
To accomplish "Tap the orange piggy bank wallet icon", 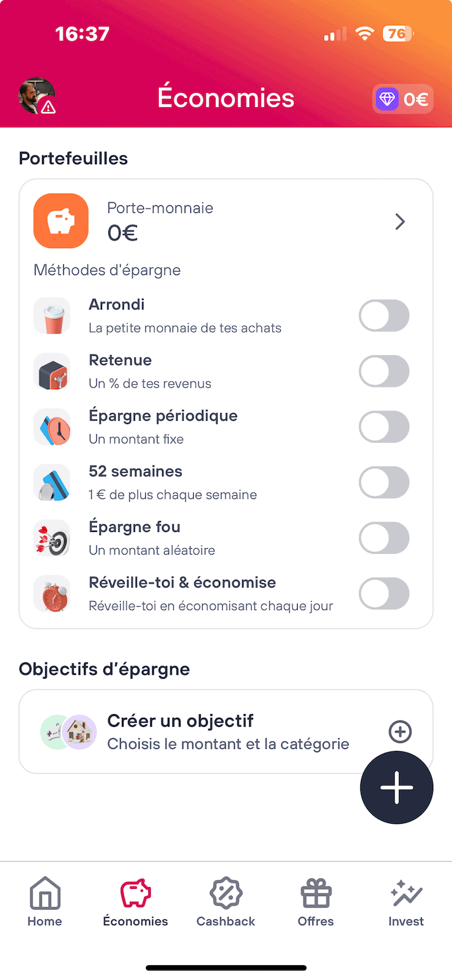I will click(61, 221).
